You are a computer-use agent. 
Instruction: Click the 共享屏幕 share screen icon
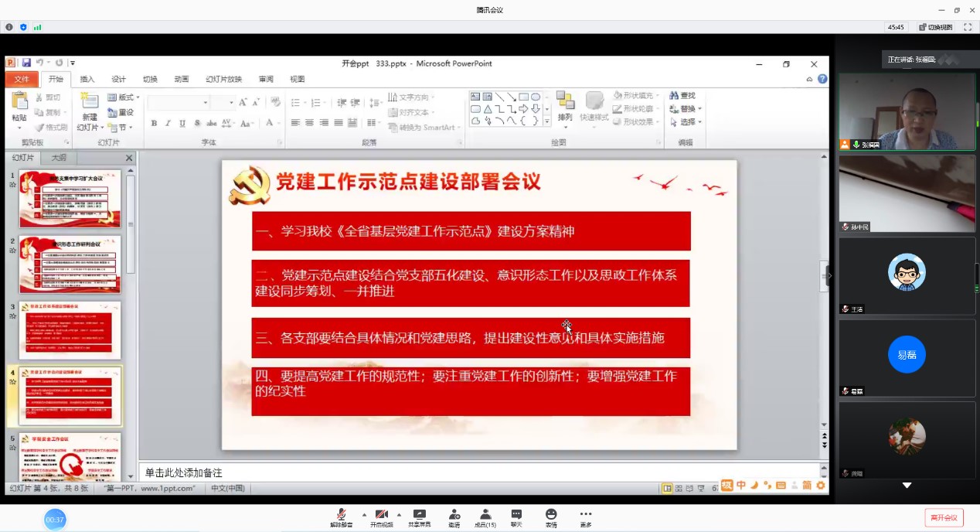419,516
